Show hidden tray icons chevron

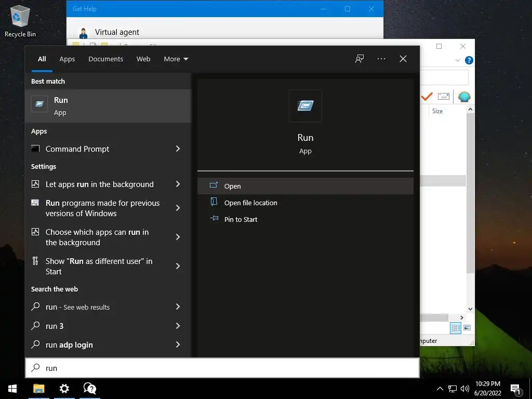coord(440,389)
